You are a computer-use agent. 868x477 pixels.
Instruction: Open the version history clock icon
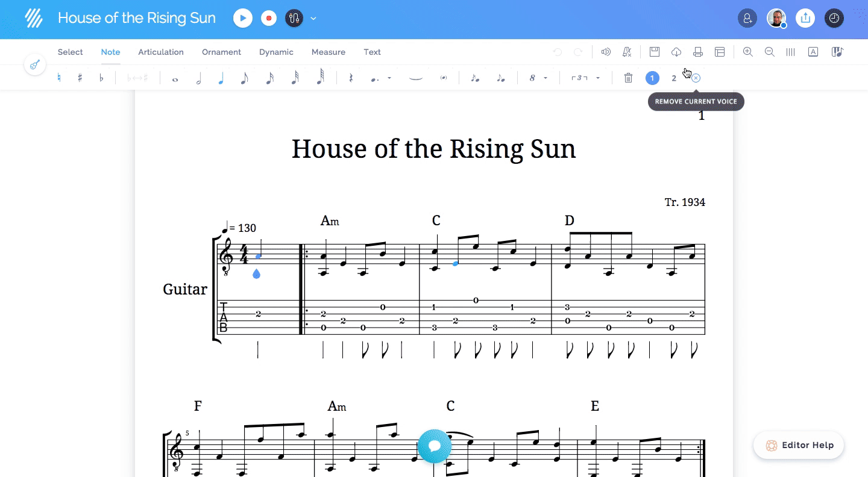(834, 18)
